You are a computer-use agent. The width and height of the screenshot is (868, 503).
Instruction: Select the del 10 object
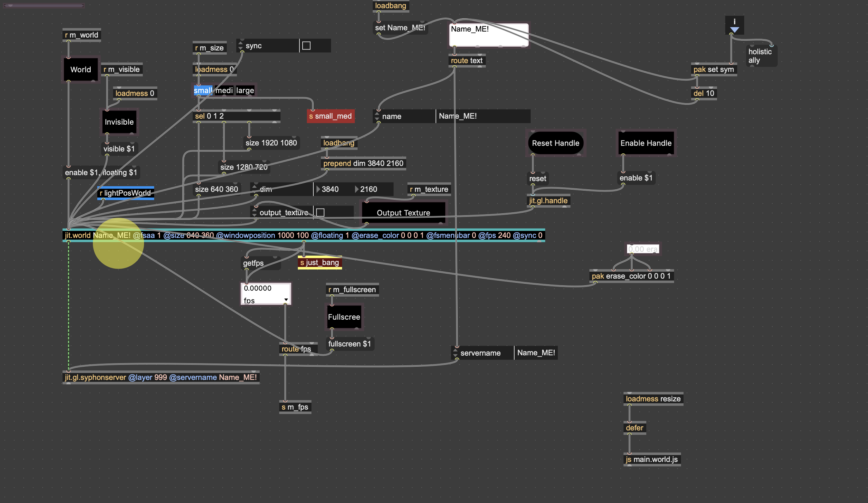pos(704,93)
